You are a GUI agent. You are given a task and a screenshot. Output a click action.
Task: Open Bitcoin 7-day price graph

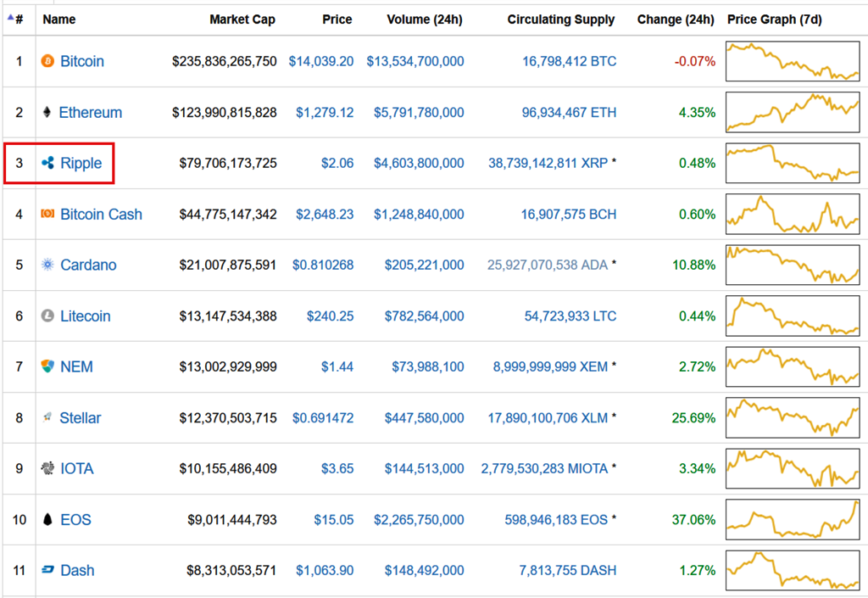click(x=793, y=61)
